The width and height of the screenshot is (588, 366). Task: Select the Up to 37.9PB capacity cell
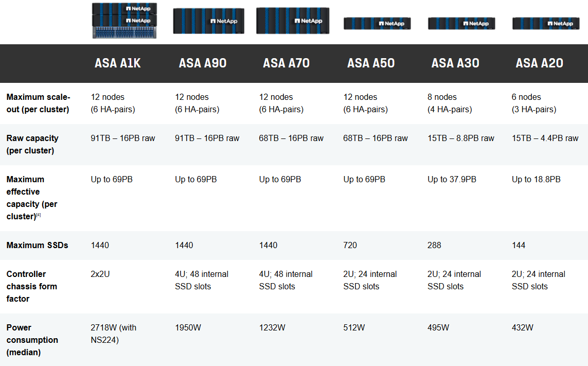tap(452, 179)
